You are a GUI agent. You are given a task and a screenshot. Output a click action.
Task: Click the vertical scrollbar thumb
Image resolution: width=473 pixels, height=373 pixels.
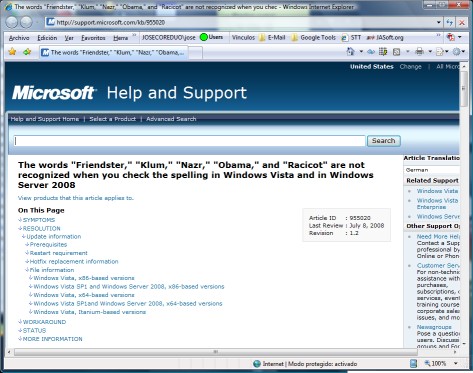463,89
